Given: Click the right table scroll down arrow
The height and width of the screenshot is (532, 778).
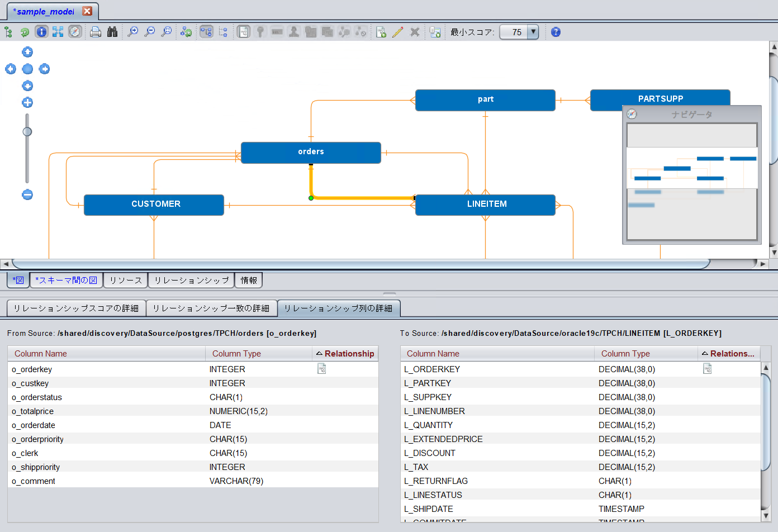Looking at the screenshot, I should (766, 516).
